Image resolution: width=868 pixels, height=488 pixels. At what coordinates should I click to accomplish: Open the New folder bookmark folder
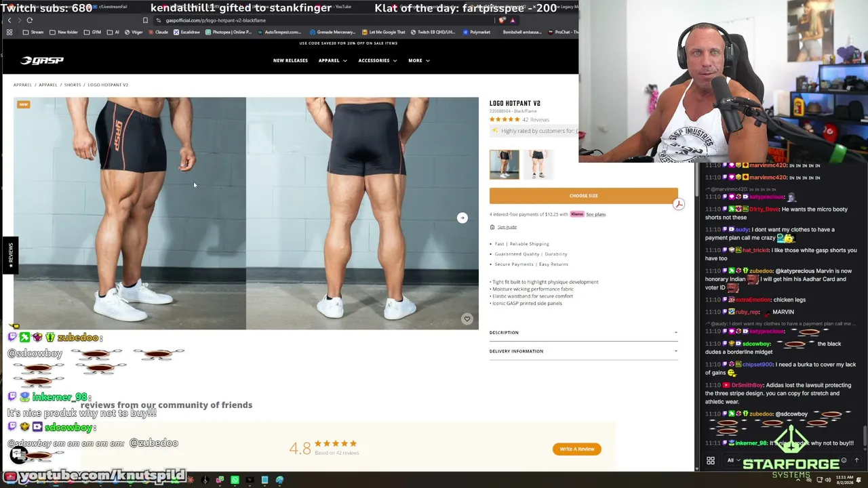pyautogui.click(x=64, y=32)
